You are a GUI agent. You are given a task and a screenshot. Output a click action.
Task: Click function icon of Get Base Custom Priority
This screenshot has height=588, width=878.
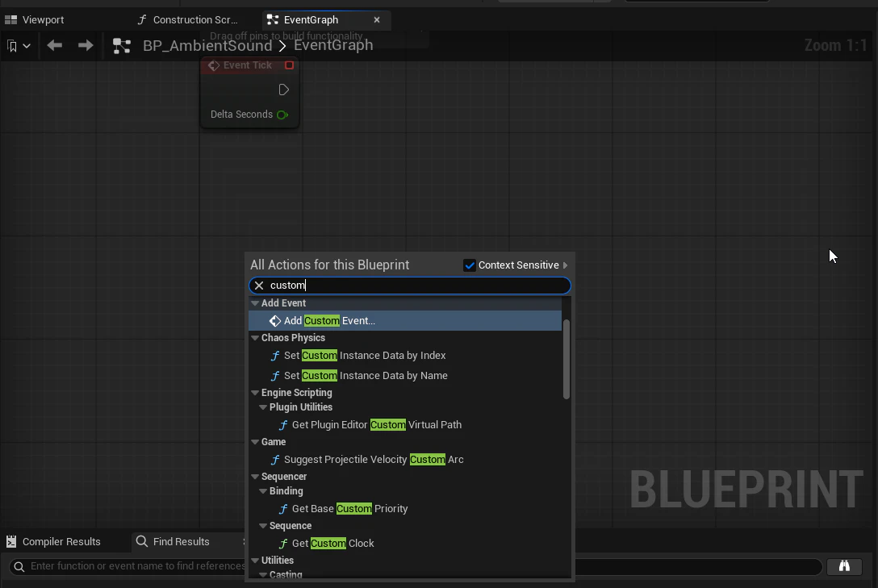(283, 509)
